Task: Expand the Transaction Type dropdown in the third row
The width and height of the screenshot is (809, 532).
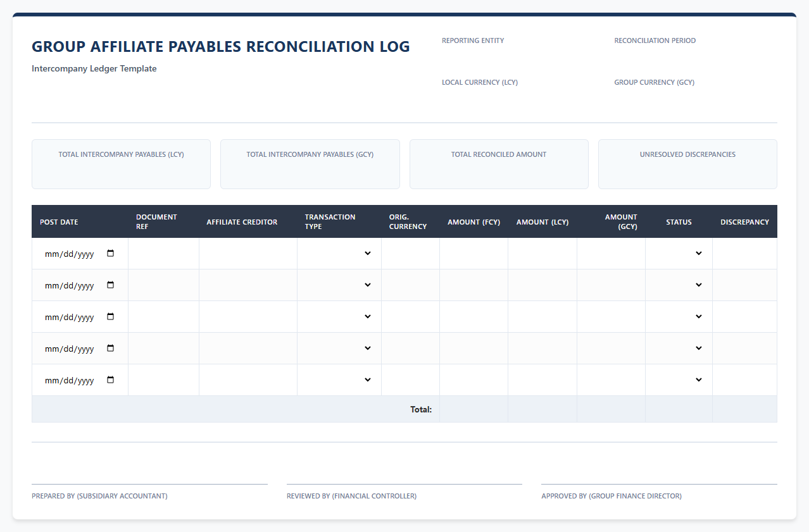Action: 339,316
